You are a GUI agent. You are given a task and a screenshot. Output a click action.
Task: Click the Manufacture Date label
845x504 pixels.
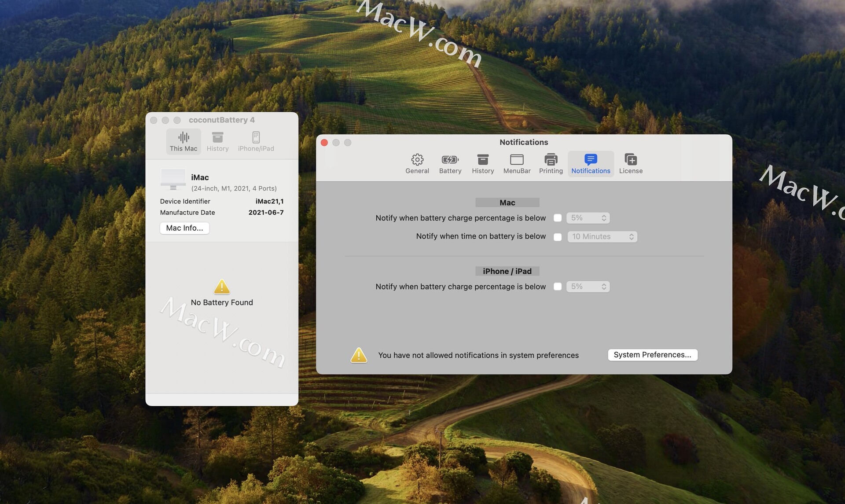point(187,212)
